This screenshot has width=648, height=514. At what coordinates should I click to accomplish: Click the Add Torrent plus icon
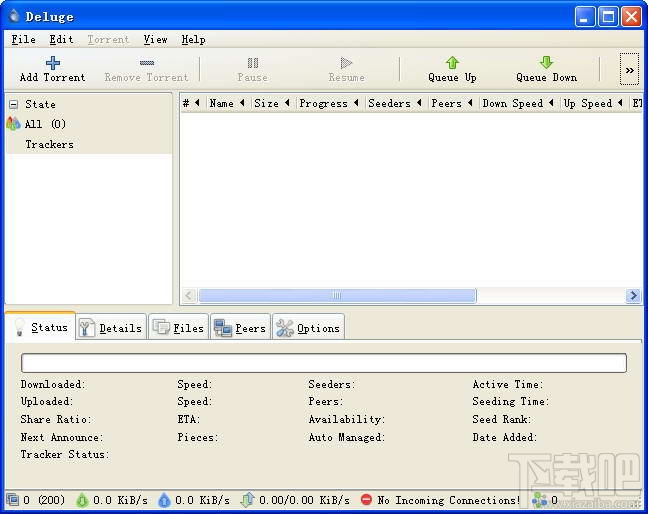pyautogui.click(x=52, y=63)
